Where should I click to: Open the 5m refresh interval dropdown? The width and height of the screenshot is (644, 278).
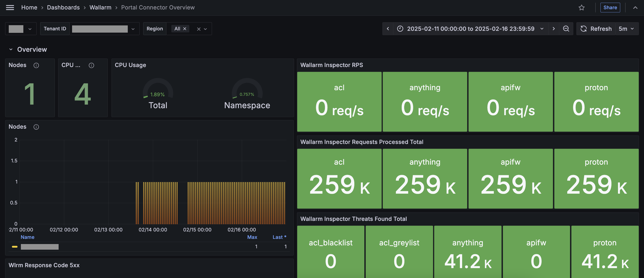[626, 29]
